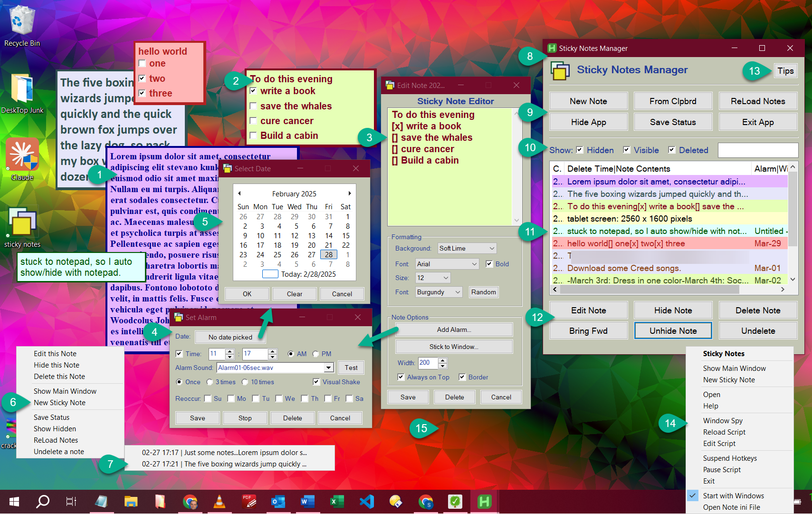Open the green checkmark app on taskbar

[x=455, y=501]
